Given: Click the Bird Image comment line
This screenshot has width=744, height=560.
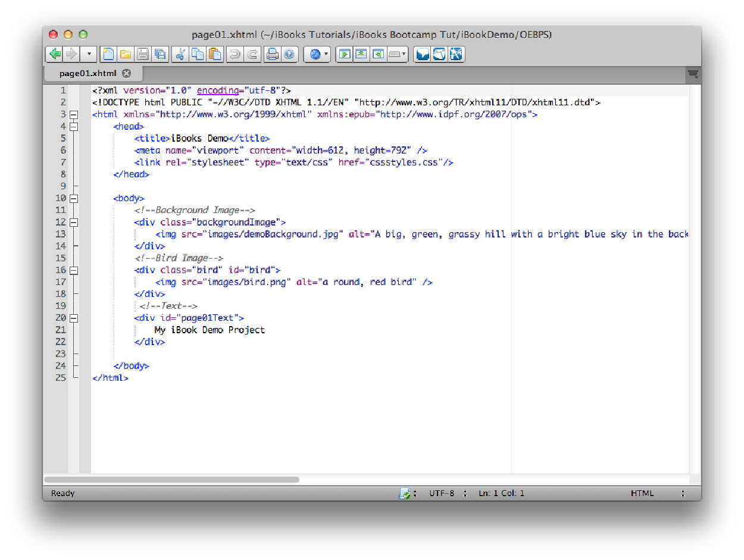Looking at the screenshot, I should tap(179, 258).
